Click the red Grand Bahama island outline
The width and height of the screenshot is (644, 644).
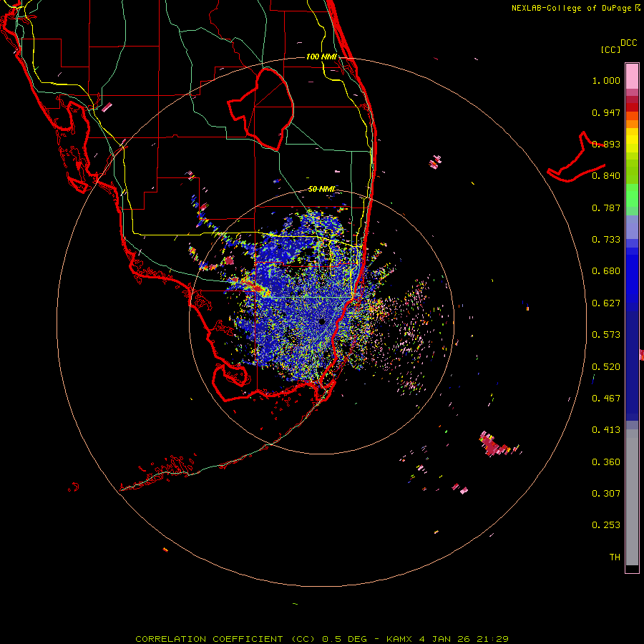click(576, 157)
